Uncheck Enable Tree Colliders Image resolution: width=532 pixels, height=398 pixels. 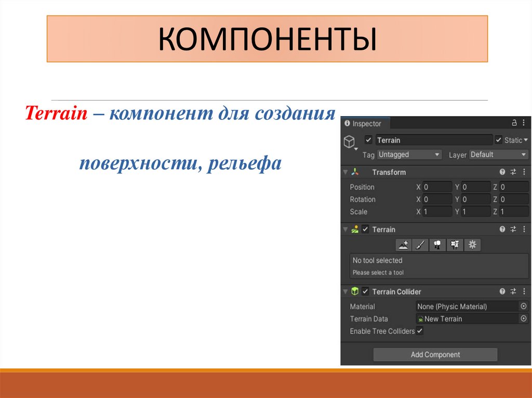coord(420,331)
